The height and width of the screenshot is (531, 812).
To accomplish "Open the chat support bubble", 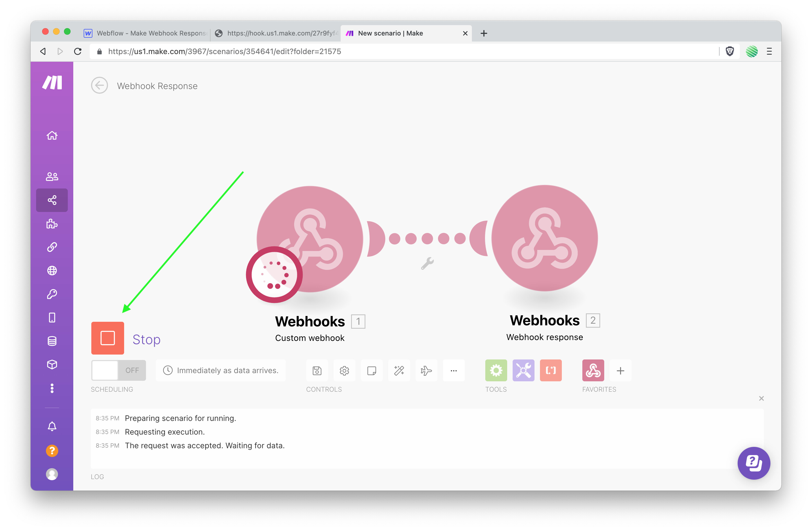I will pos(754,463).
